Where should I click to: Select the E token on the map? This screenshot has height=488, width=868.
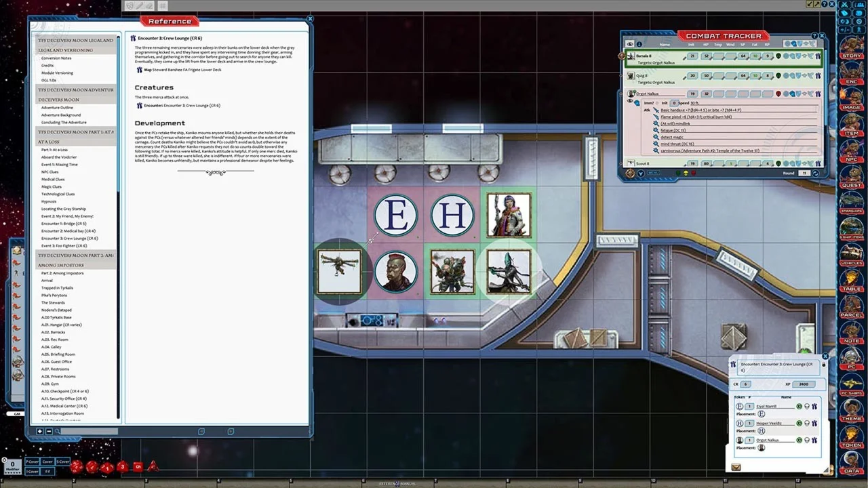click(396, 216)
